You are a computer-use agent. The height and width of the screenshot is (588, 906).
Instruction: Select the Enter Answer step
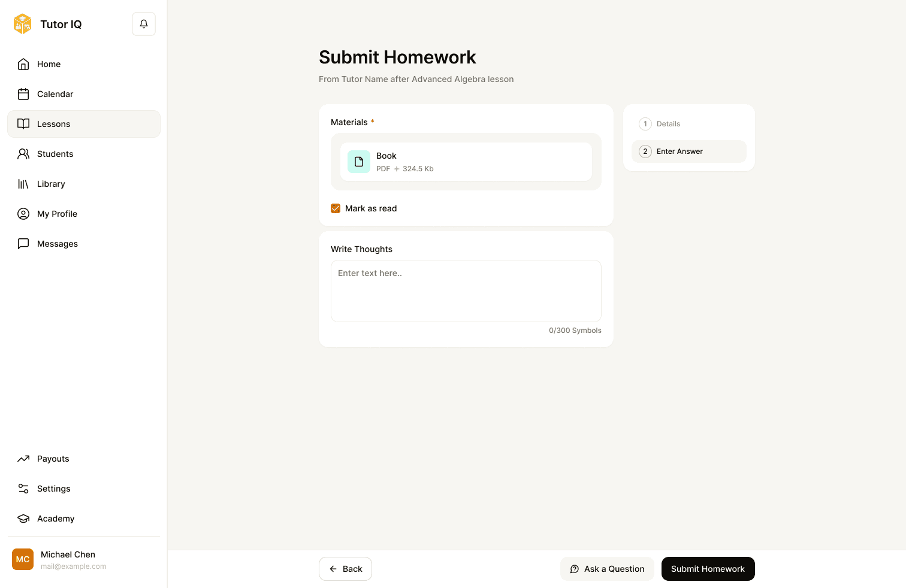[x=689, y=151]
